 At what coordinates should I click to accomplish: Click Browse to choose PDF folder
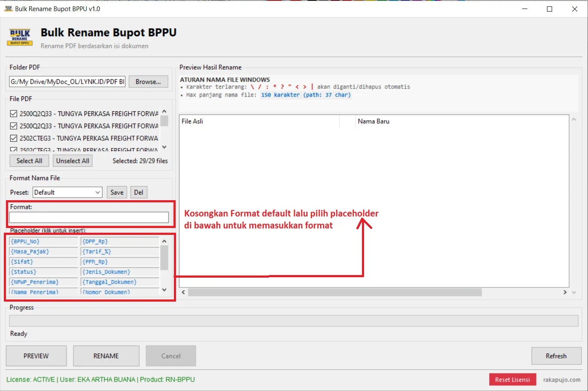point(148,82)
